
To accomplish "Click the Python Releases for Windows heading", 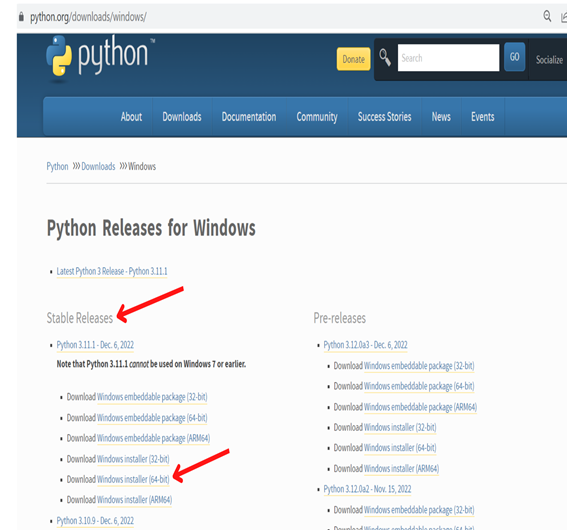I will [x=151, y=229].
